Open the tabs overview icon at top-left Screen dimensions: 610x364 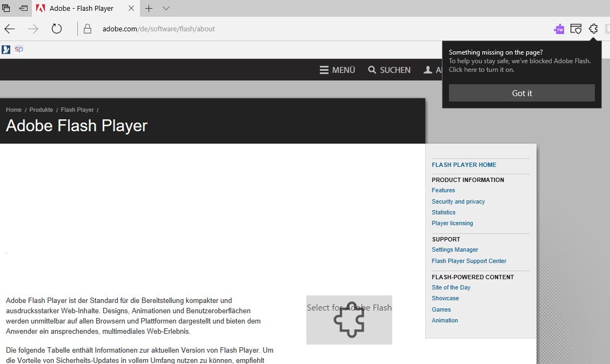pos(6,8)
